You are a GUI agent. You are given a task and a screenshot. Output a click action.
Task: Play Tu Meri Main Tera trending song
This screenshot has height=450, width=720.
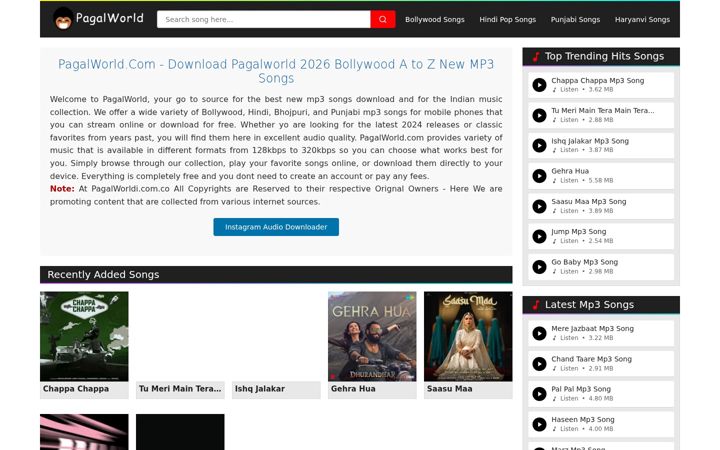(539, 115)
